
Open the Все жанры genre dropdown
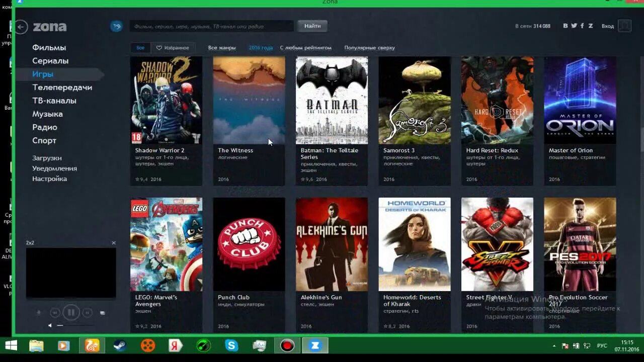pos(222,48)
